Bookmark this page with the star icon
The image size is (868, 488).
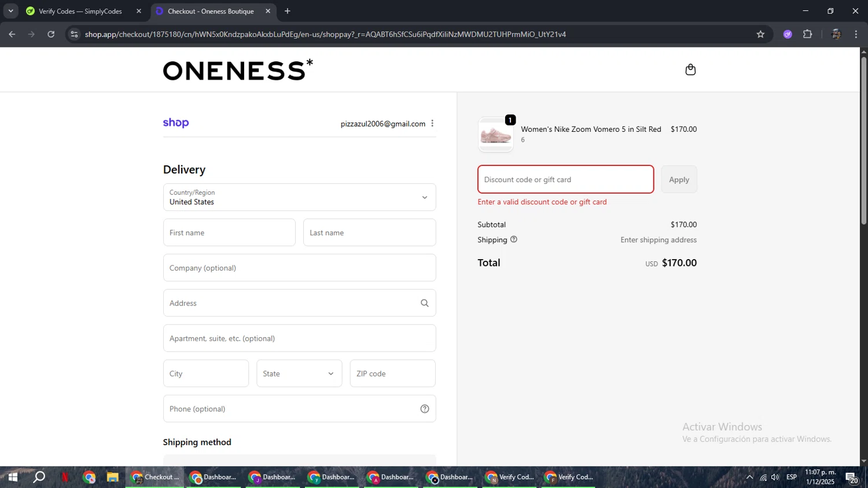(760, 34)
